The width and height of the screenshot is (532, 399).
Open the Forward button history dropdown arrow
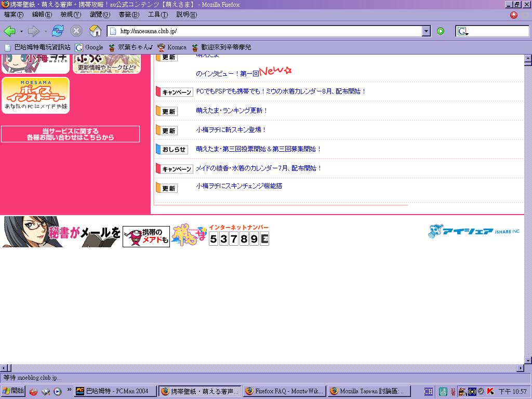pyautogui.click(x=46, y=31)
